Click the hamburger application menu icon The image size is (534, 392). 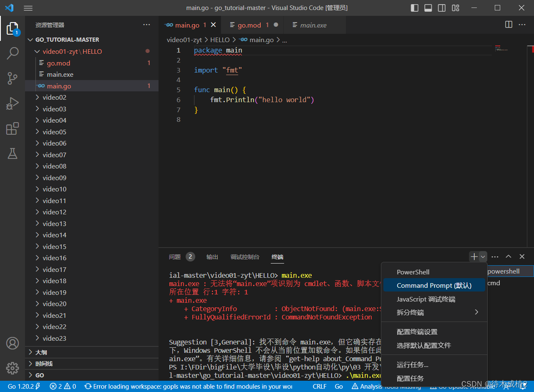click(28, 8)
